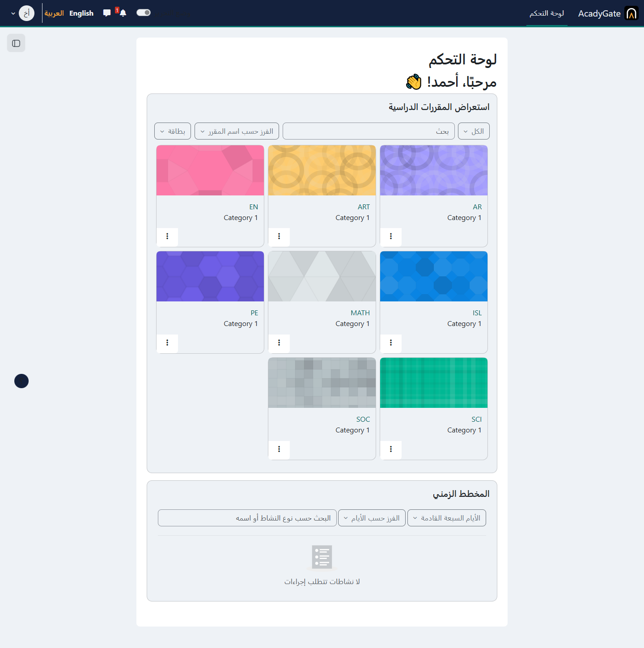Click the purple AR course thumbnail

tap(434, 170)
